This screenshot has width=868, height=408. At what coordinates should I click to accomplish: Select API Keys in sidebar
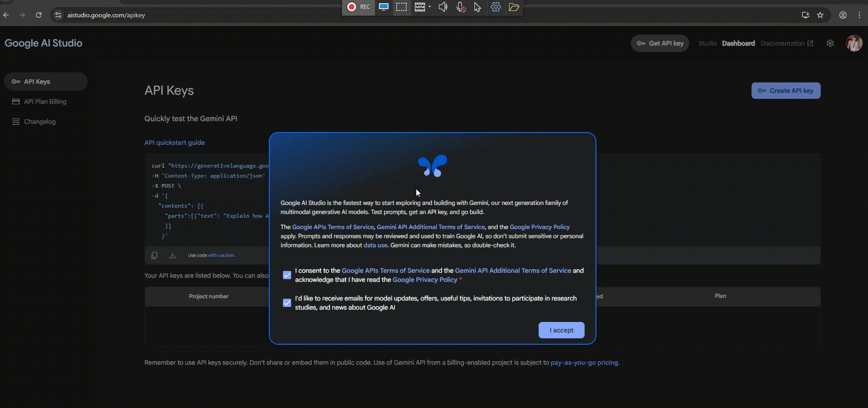click(45, 82)
